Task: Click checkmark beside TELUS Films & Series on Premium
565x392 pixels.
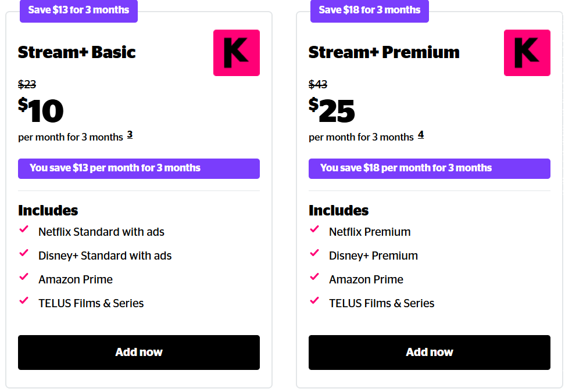Action: pyautogui.click(x=314, y=301)
